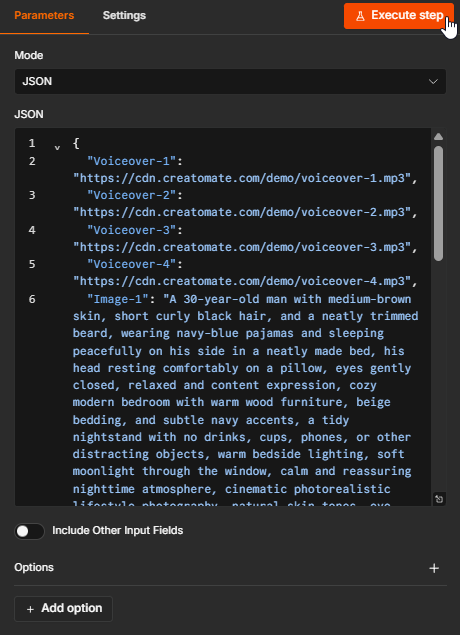Open the Mode dropdown set to JSON

click(x=230, y=81)
